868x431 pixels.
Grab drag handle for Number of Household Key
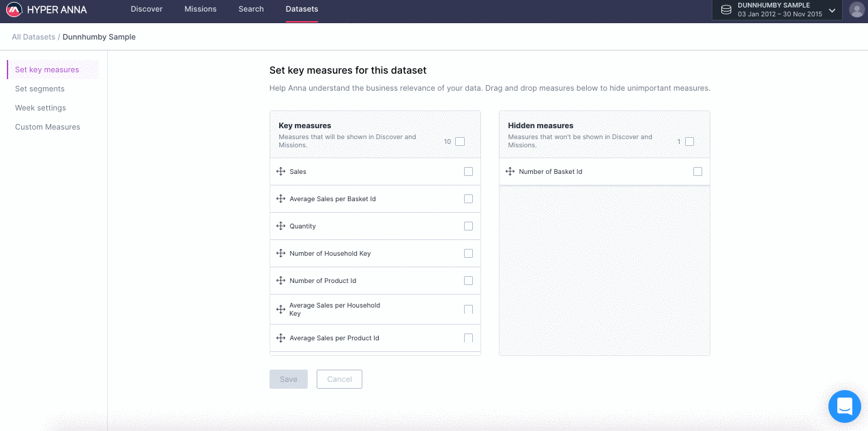(280, 254)
